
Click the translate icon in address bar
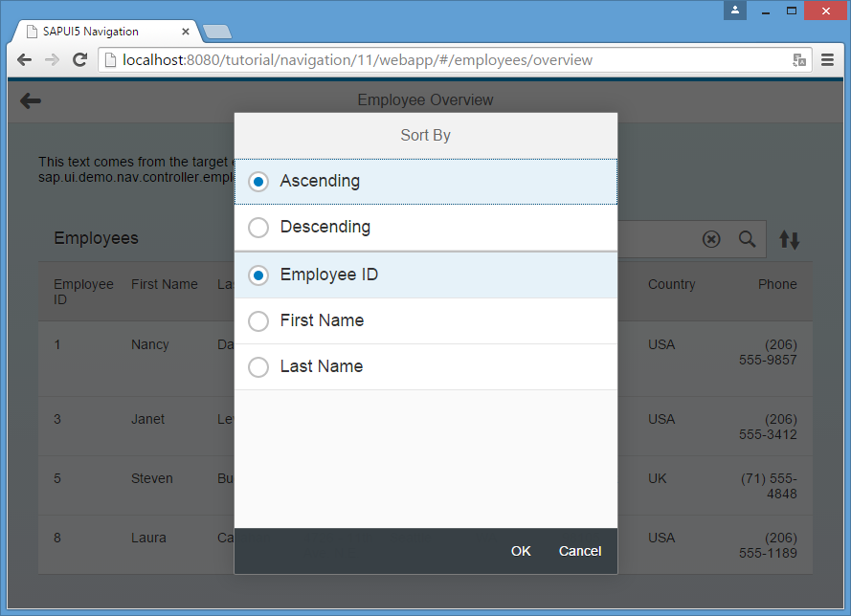[799, 60]
